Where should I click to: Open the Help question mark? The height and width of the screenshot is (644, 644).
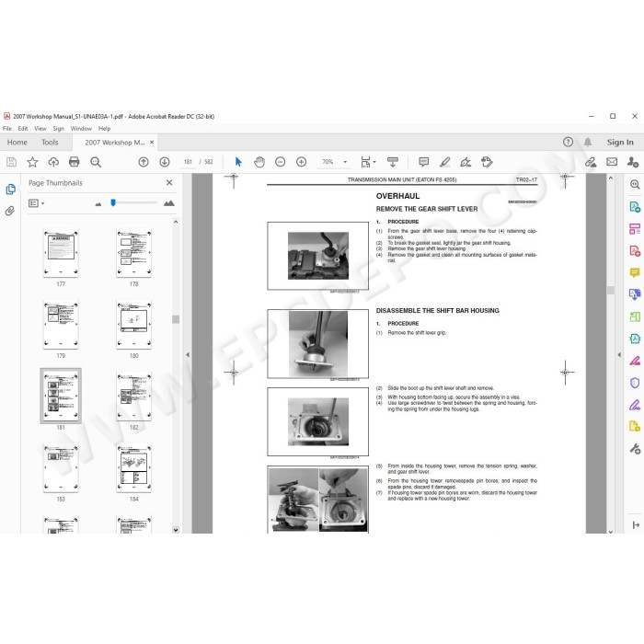coord(568,142)
